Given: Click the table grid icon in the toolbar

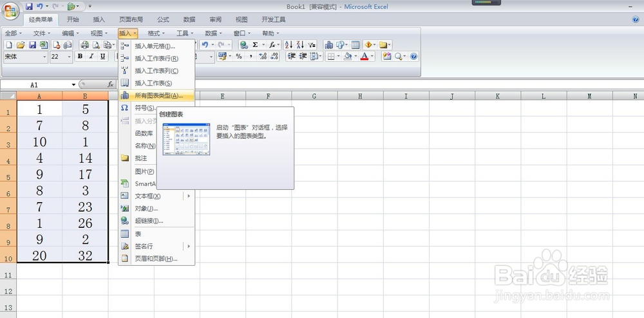Looking at the screenshot, I should point(355,45).
